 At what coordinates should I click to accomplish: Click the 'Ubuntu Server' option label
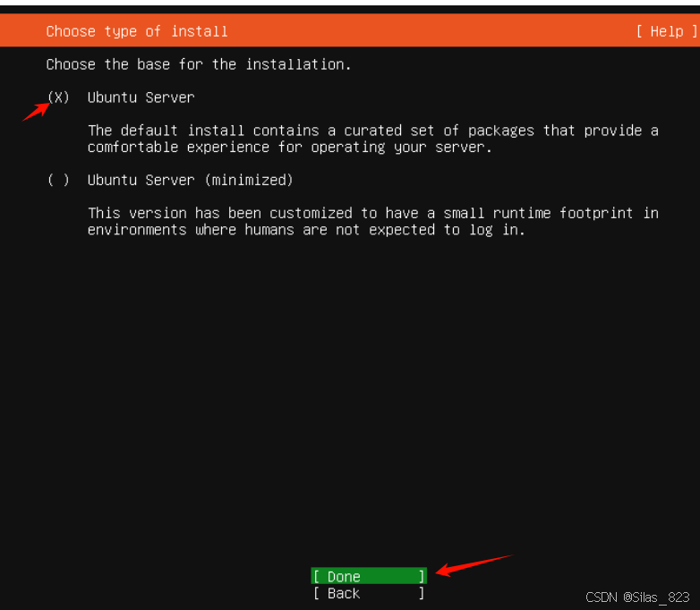(141, 97)
